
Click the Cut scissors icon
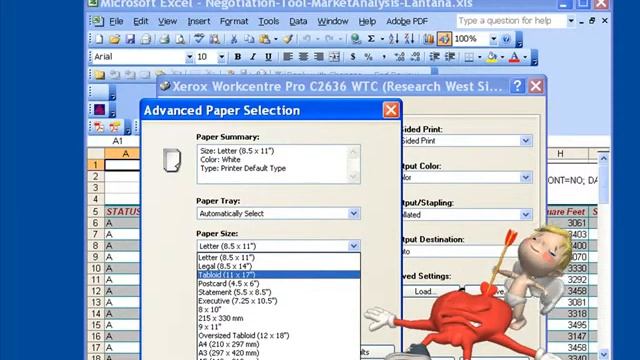point(234,39)
